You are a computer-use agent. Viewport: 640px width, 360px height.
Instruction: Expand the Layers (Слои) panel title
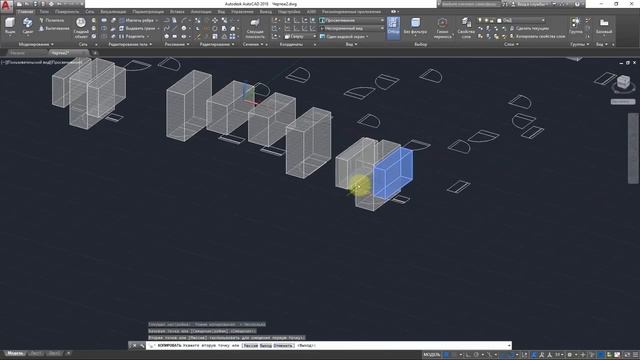coord(511,44)
